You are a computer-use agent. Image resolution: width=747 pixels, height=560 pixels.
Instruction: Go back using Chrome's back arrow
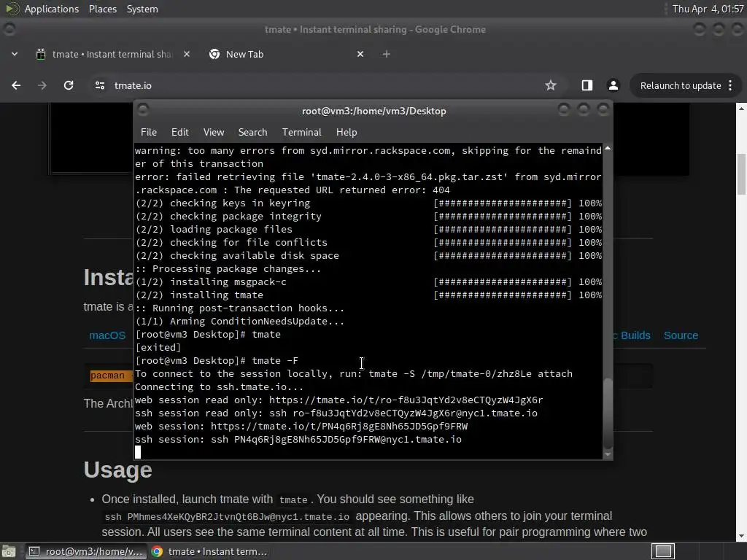tap(16, 85)
